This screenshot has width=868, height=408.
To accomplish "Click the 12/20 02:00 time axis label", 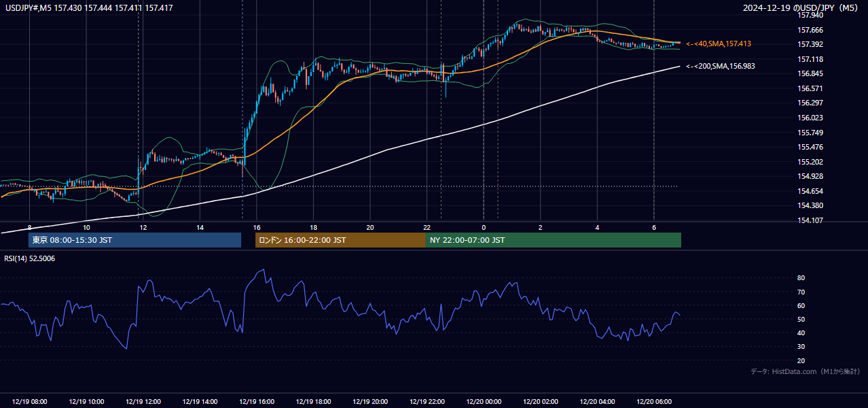I will click(x=541, y=402).
